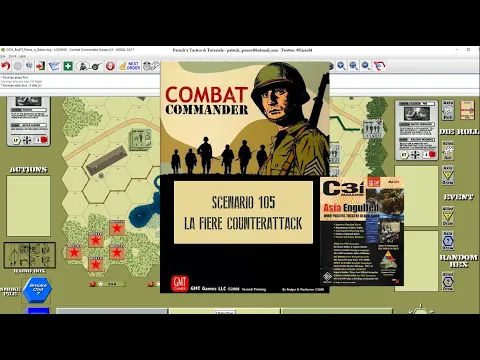Viewport: 480px width, 360px height.
Task: Click the Radio Box artillery illustration
Action: click(x=29, y=255)
